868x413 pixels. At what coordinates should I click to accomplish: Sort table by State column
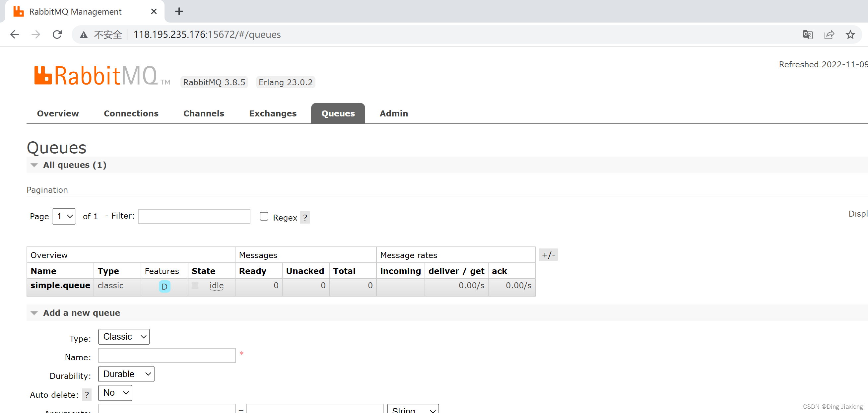(x=204, y=271)
